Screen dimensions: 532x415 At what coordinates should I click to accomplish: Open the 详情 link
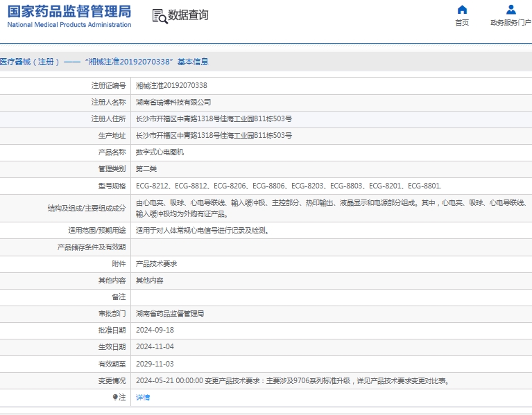[143, 398]
